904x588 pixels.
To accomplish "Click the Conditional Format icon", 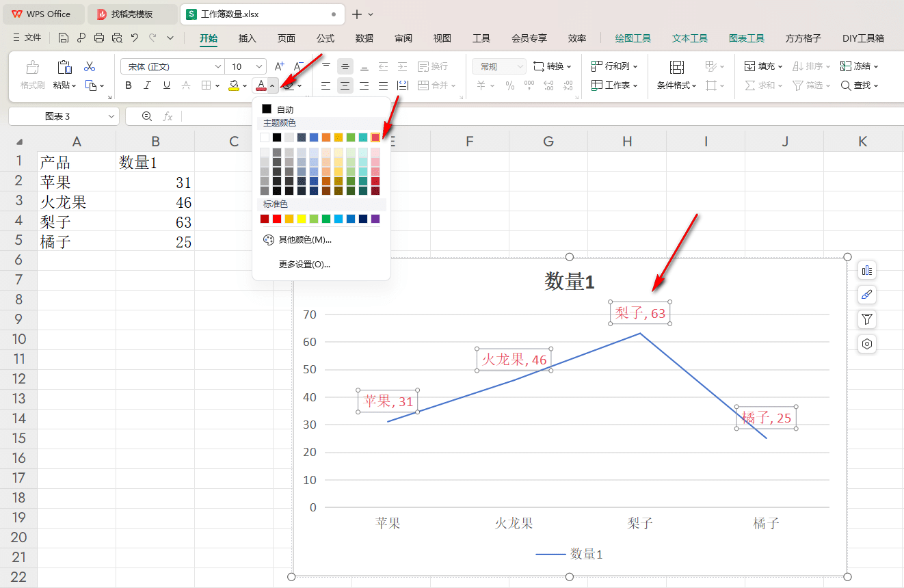I will [x=676, y=67].
